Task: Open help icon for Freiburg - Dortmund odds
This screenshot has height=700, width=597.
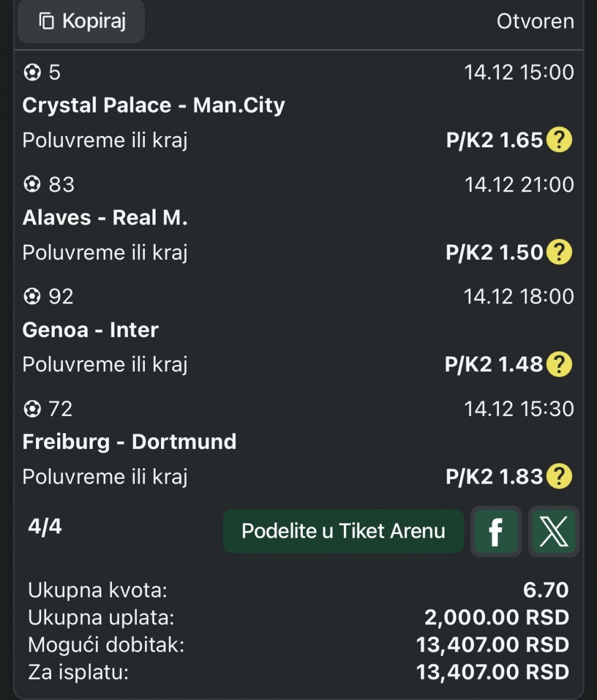Action: tap(558, 477)
